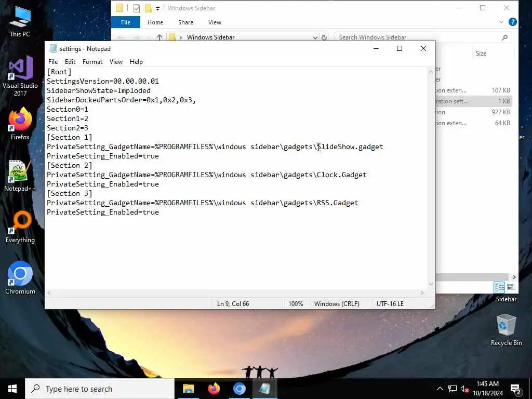The image size is (532, 399).
Task: Open Explorer's View ribbon tab
Action: coord(215,22)
